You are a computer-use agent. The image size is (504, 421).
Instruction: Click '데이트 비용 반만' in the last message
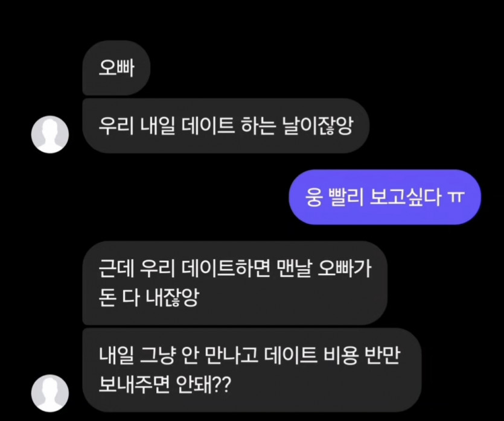pos(332,355)
